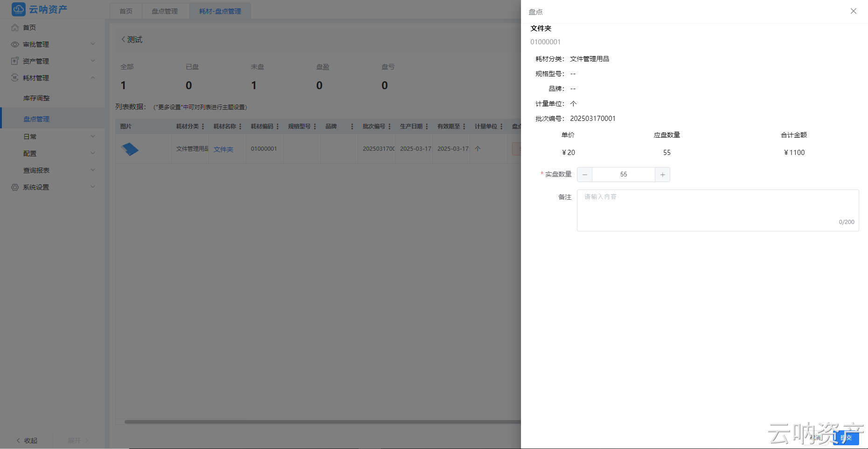Expand the 日常 sidebar section
The image size is (868, 449).
pyautogui.click(x=29, y=136)
